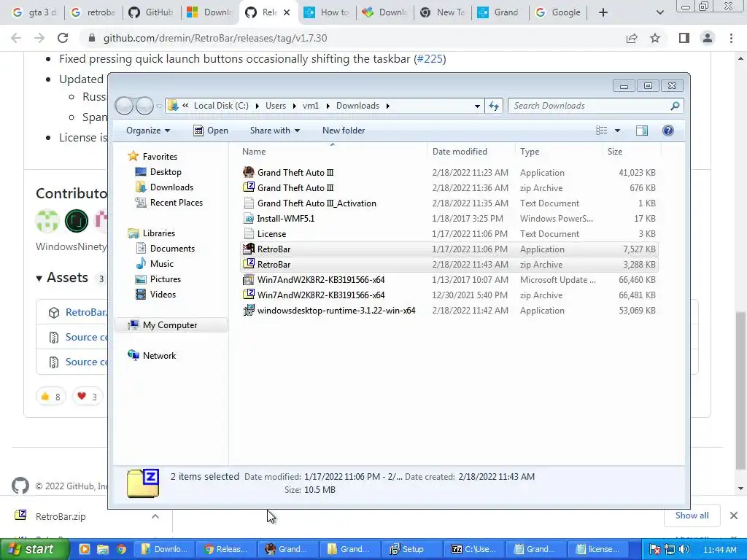Select the License text document
The image size is (747, 560).
click(449, 234)
